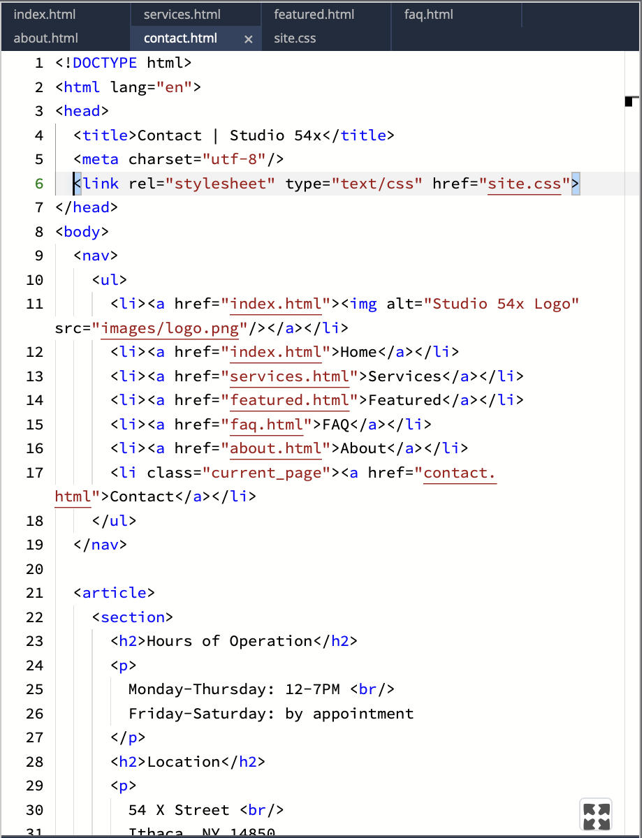Screen dimensions: 644x838
Task: Click the "Monday-Thursday: 12-7PM" text
Action: click(234, 689)
